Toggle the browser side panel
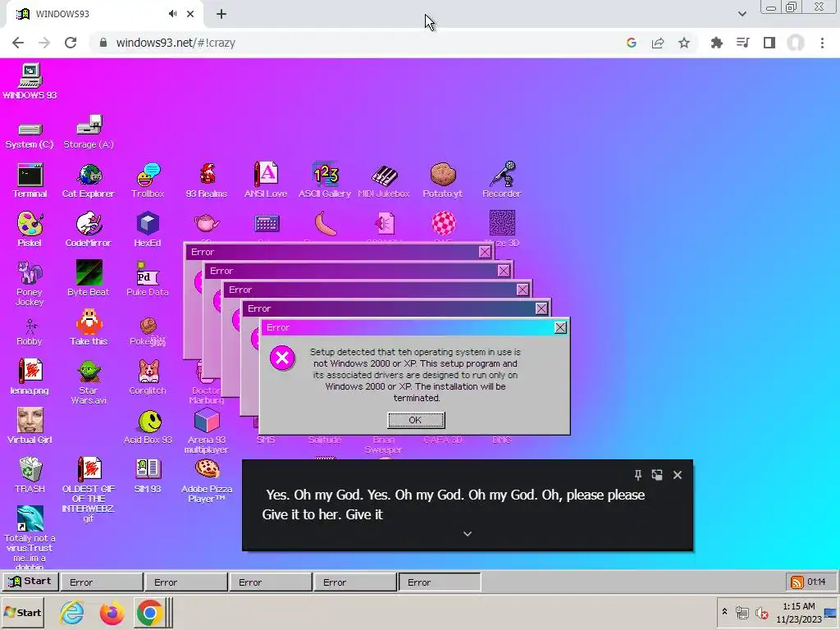Screen dimensions: 840x630 point(769,43)
